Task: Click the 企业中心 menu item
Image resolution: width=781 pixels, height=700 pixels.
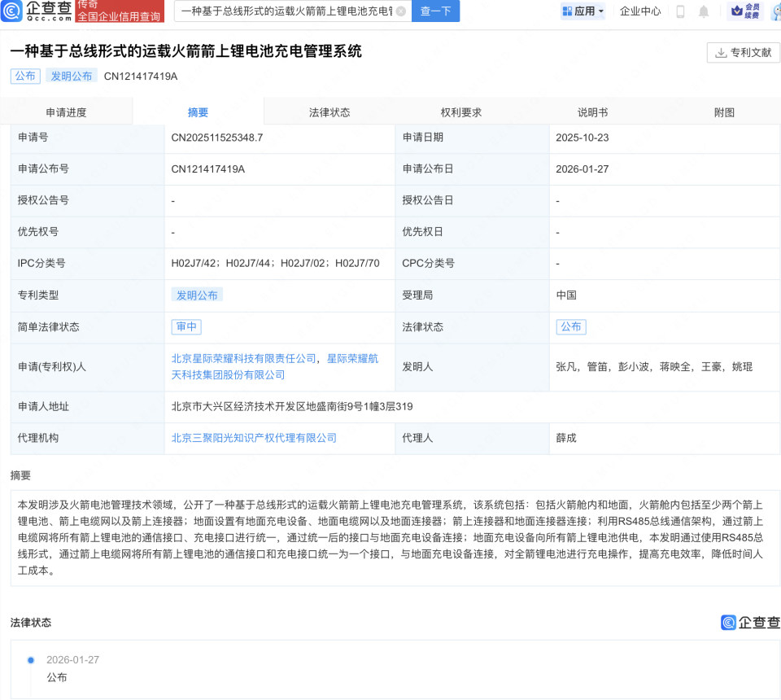Action: coord(639,11)
